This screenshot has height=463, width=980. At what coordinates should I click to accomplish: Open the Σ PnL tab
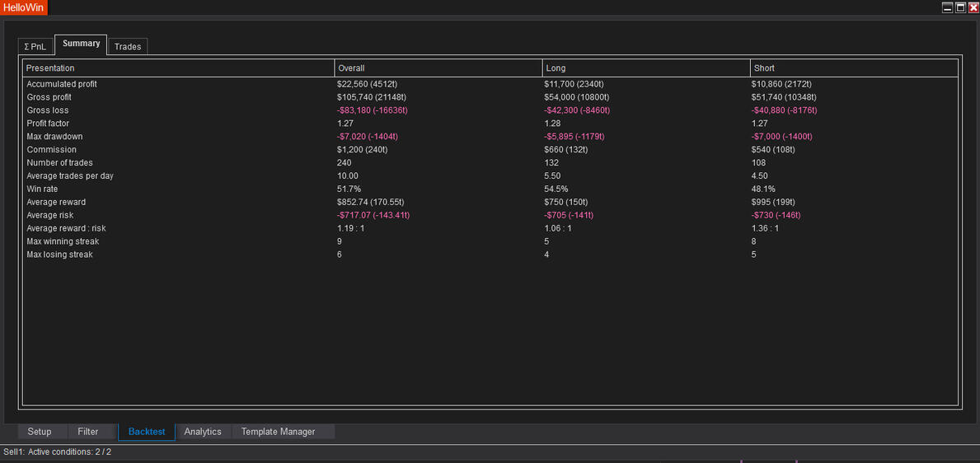tap(35, 47)
